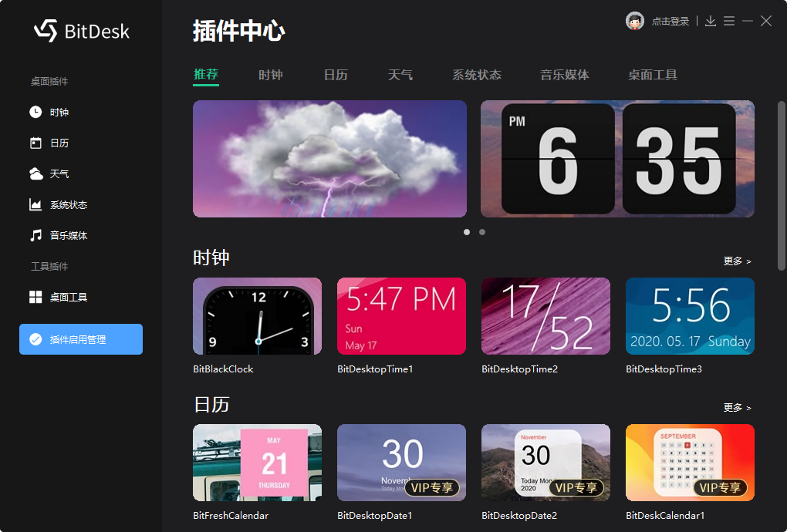Open 更多 next to the 日历 section

tap(736, 407)
